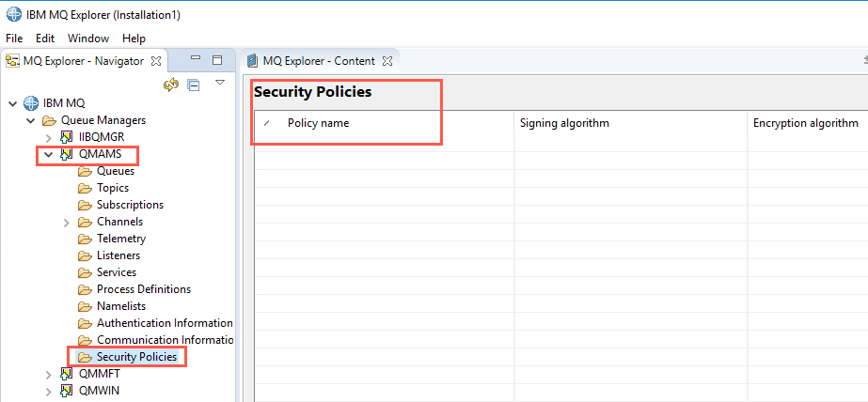This screenshot has height=402, width=868.
Task: Close the MQ Explorer - Navigator tab
Action: point(156,61)
